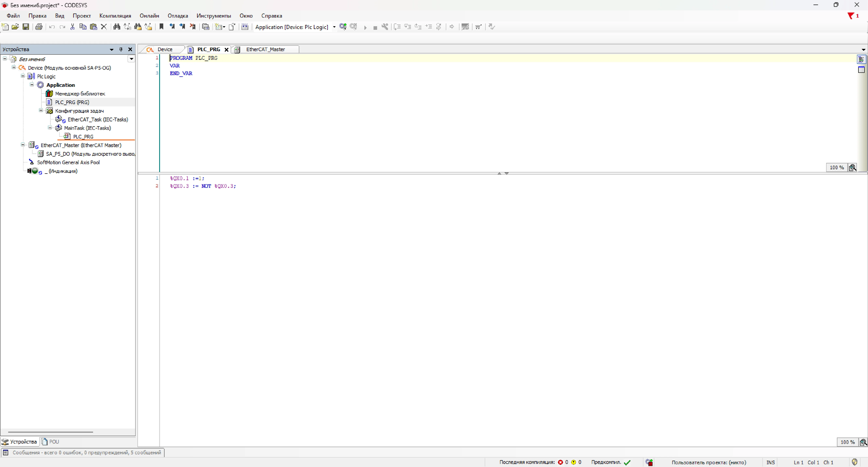Viewport: 868px width, 467px height.
Task: Close the Устройства panel
Action: 130,49
